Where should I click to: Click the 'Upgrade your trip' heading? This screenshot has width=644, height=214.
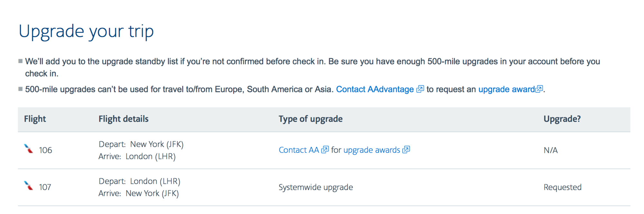tap(86, 32)
